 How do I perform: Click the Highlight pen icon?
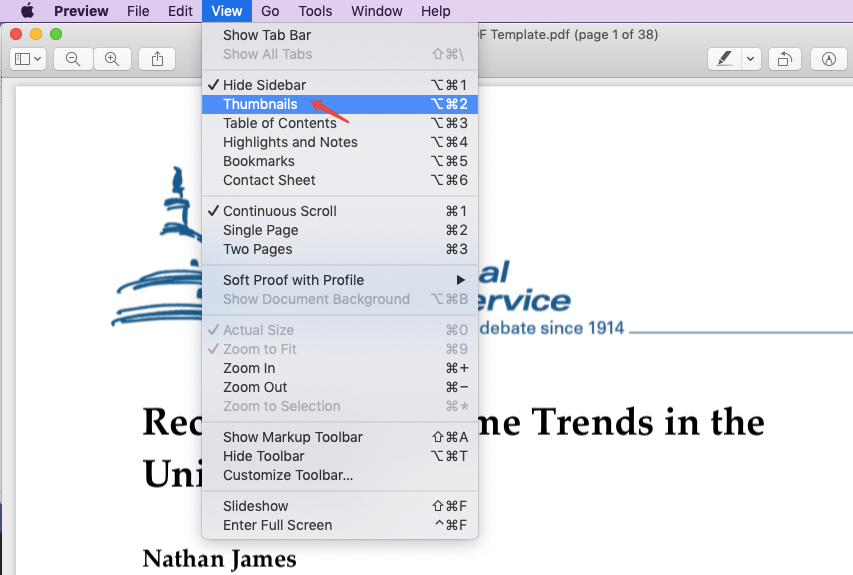tap(725, 59)
